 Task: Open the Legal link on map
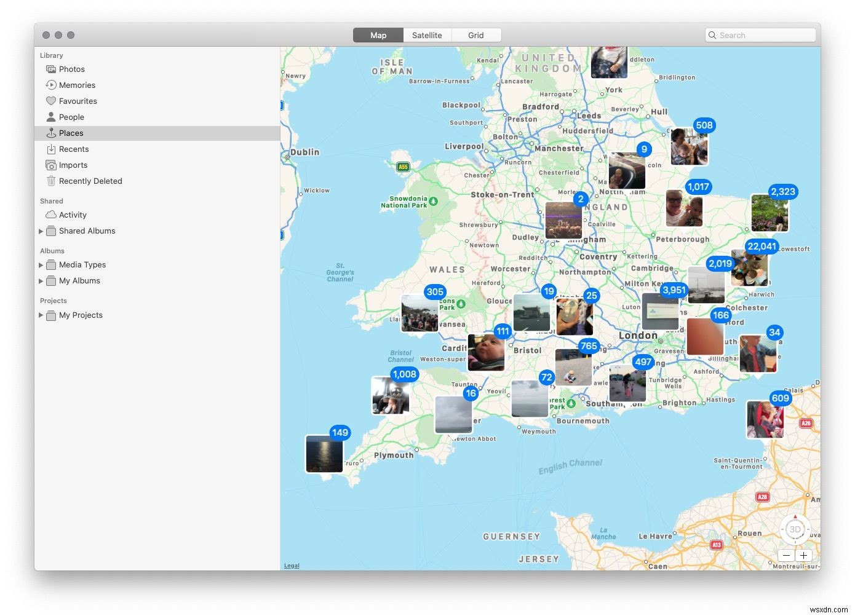coord(292,566)
